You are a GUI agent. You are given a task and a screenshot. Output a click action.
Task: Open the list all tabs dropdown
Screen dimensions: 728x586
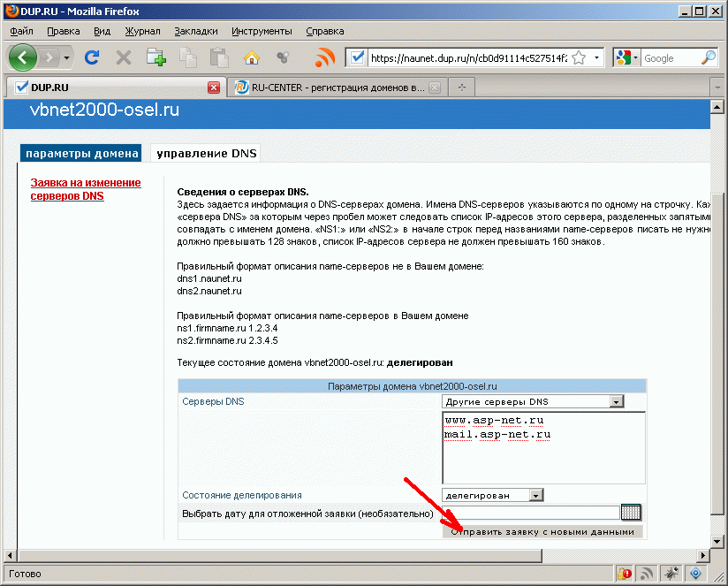tap(717, 88)
